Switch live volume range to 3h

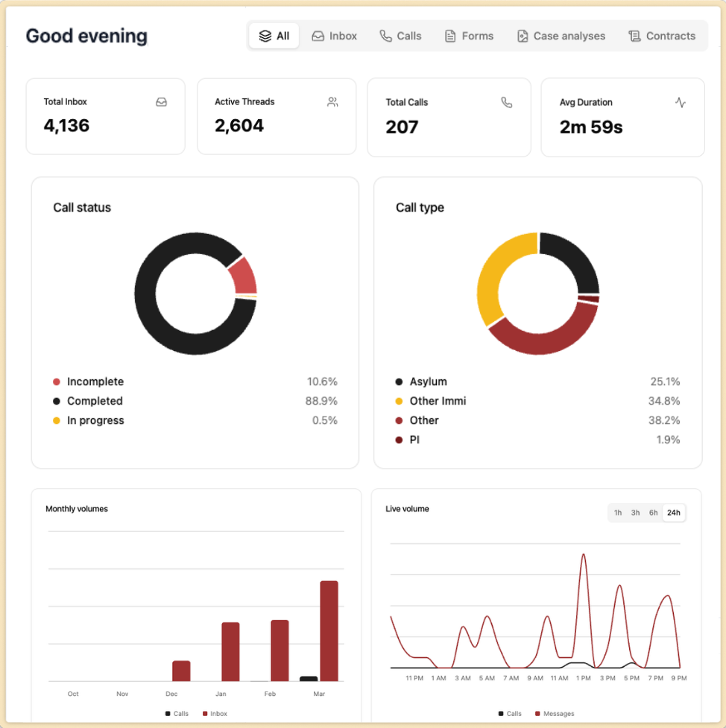pos(635,513)
